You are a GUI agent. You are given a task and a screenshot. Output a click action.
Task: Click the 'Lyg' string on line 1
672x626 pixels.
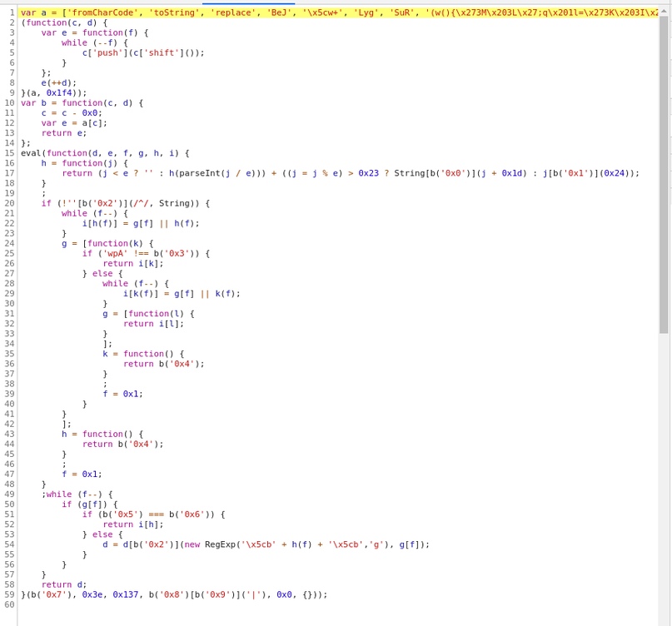(x=366, y=12)
